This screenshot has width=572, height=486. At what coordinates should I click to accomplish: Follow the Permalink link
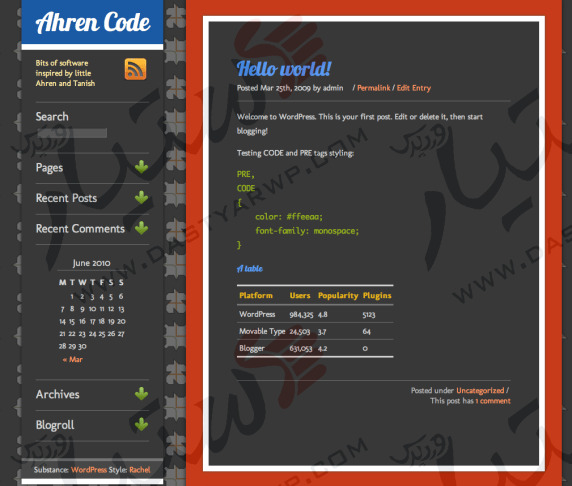(374, 88)
